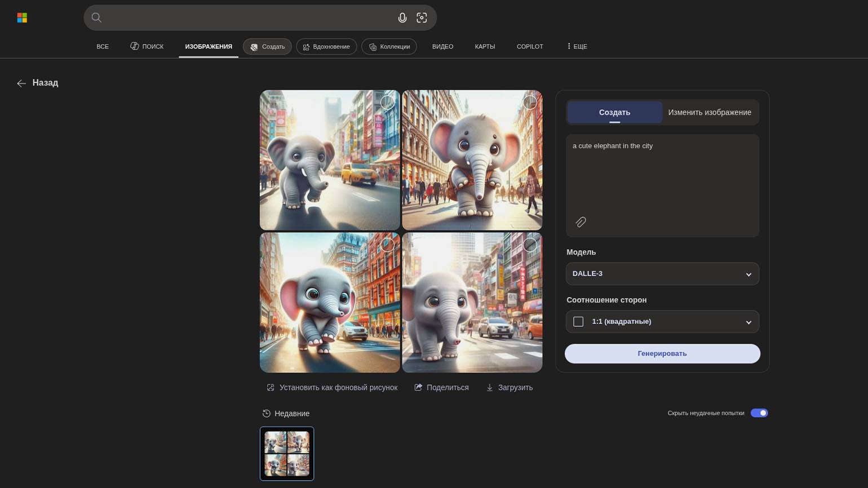Click Установить как фоновый рисунок
868x488 pixels.
click(x=332, y=388)
